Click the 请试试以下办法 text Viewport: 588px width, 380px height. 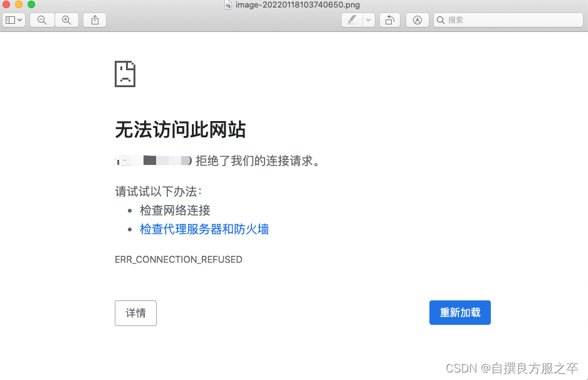(x=158, y=192)
